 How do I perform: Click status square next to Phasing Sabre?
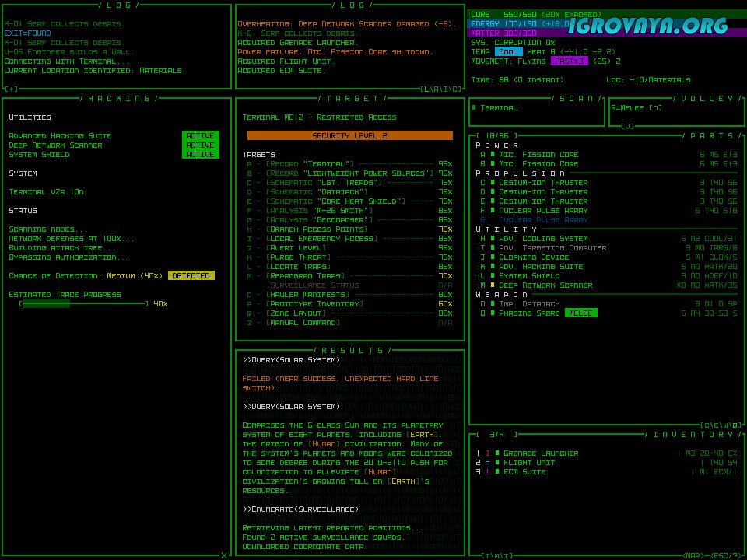point(493,313)
